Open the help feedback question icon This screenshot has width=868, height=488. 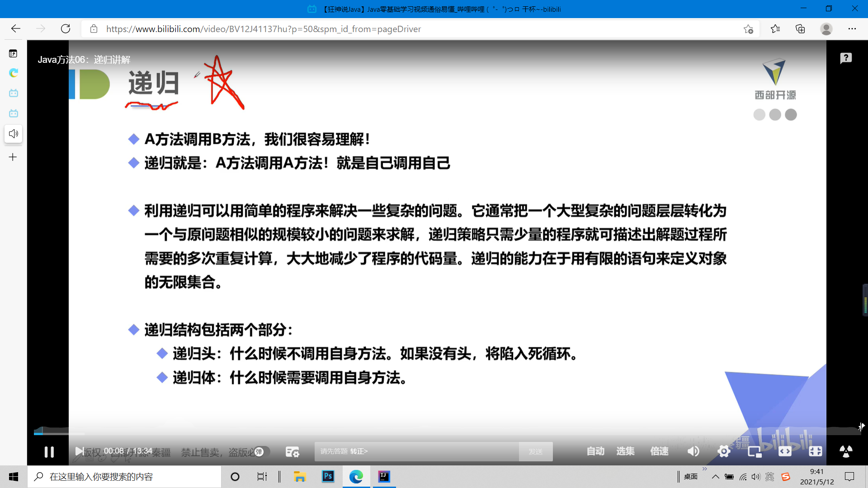(846, 58)
